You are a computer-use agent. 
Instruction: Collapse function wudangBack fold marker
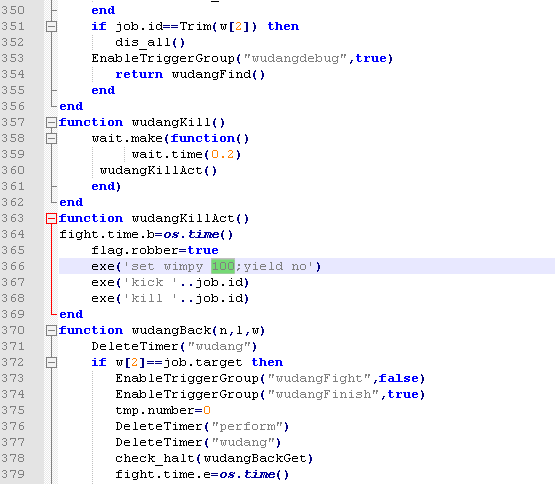tap(51, 330)
